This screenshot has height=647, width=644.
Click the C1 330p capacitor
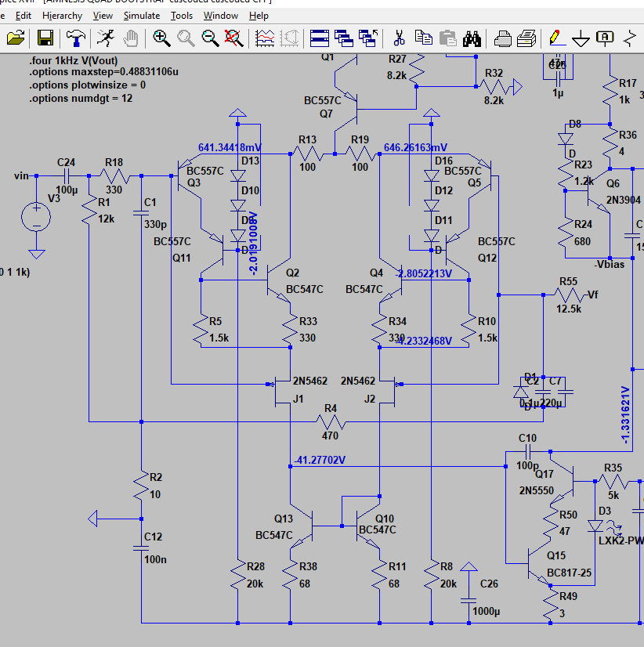point(141,213)
